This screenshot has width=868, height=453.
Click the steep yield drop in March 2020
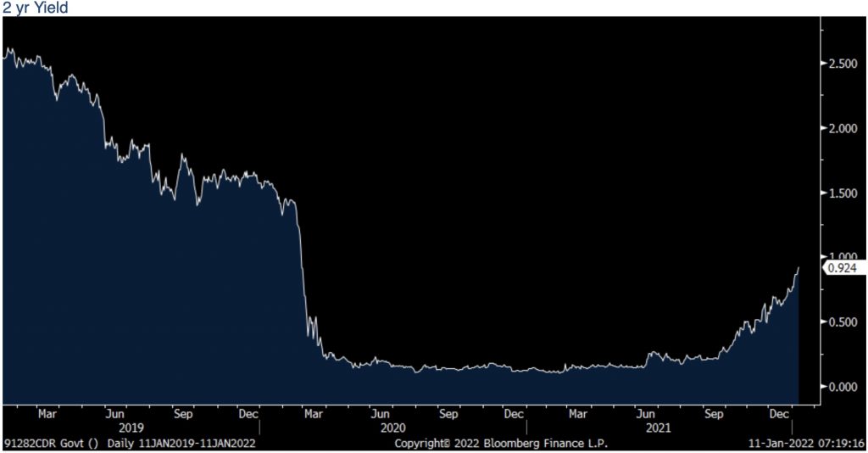(x=303, y=271)
